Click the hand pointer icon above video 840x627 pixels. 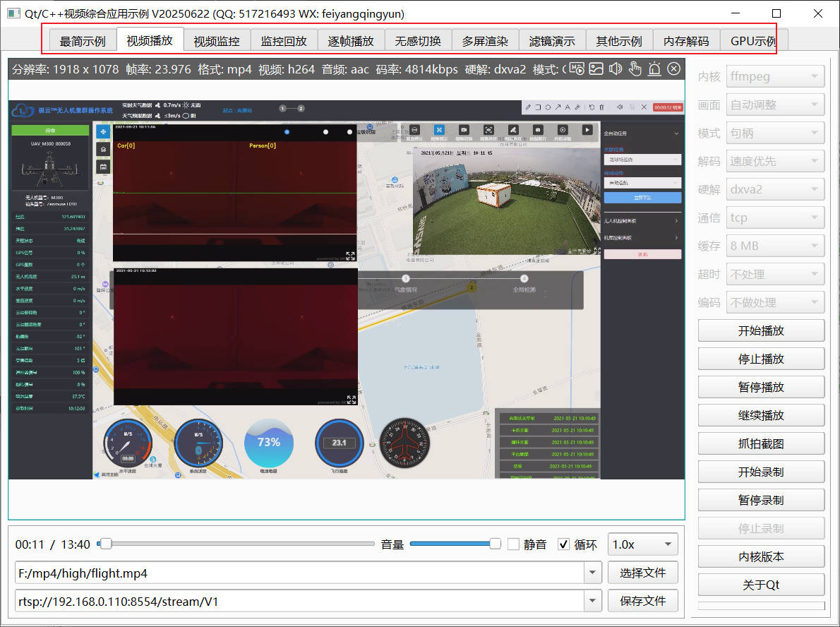(635, 68)
